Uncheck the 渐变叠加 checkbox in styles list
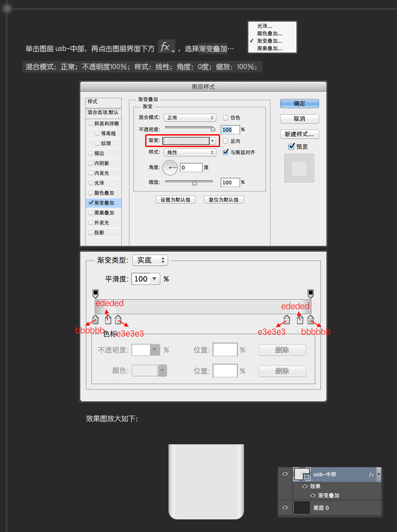 91,203
